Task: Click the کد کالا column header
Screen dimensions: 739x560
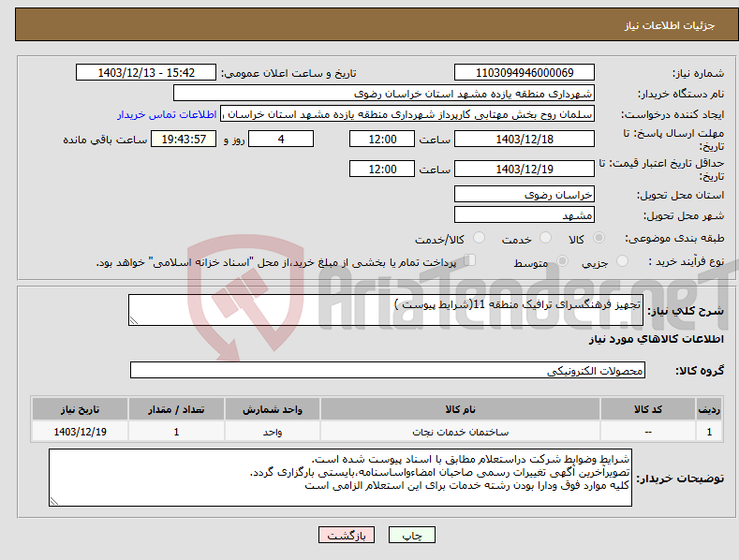Action: tap(648, 409)
